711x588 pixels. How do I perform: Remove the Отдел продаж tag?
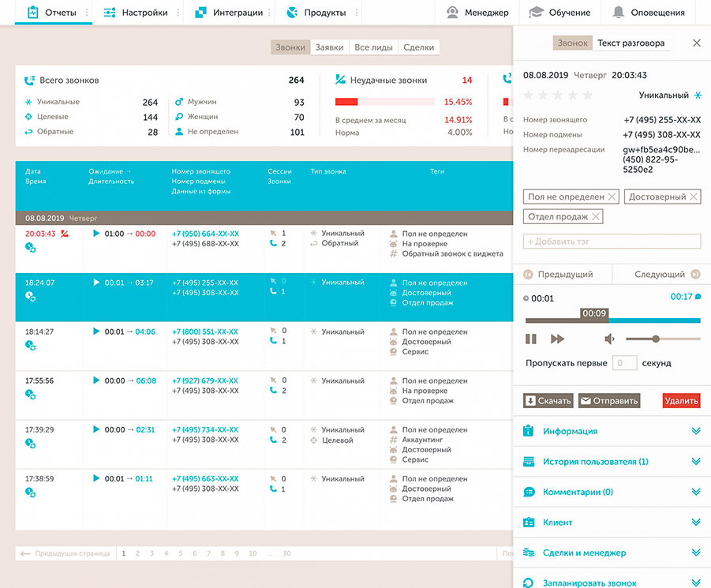tap(596, 216)
